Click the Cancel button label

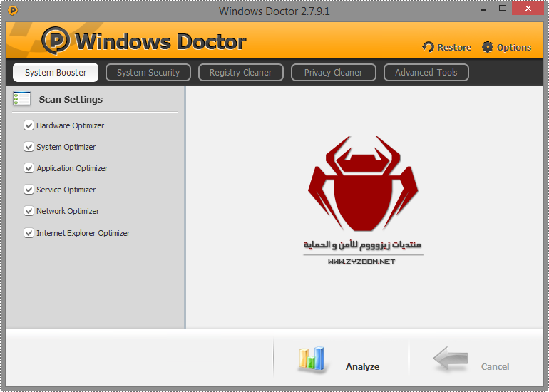[495, 366]
